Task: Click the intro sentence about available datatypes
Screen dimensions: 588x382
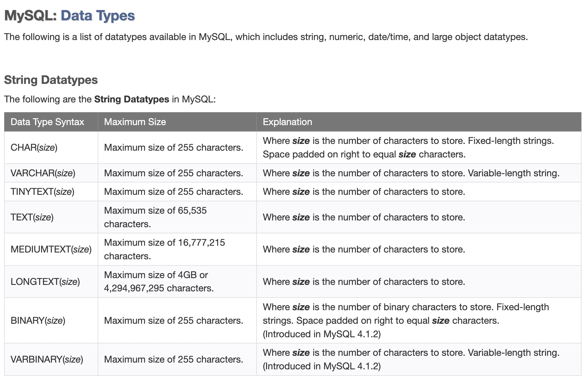Action: [266, 37]
